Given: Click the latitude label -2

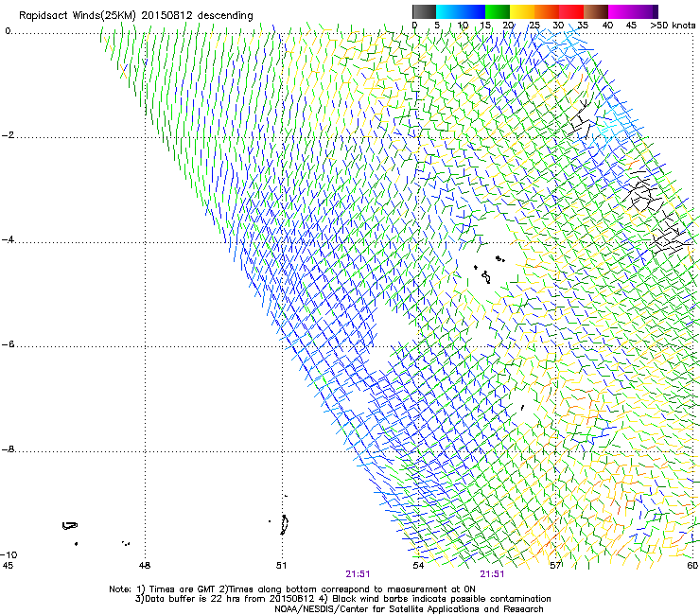Looking at the screenshot, I should coord(8,135).
